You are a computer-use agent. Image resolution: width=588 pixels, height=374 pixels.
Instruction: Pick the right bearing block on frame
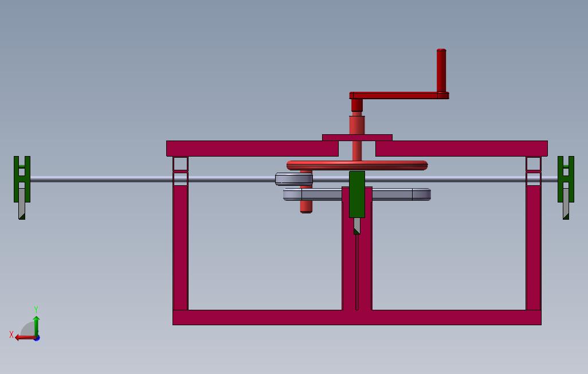click(533, 172)
